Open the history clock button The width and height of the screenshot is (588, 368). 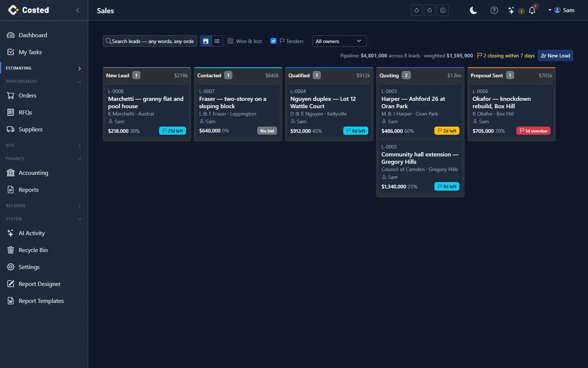(443, 10)
